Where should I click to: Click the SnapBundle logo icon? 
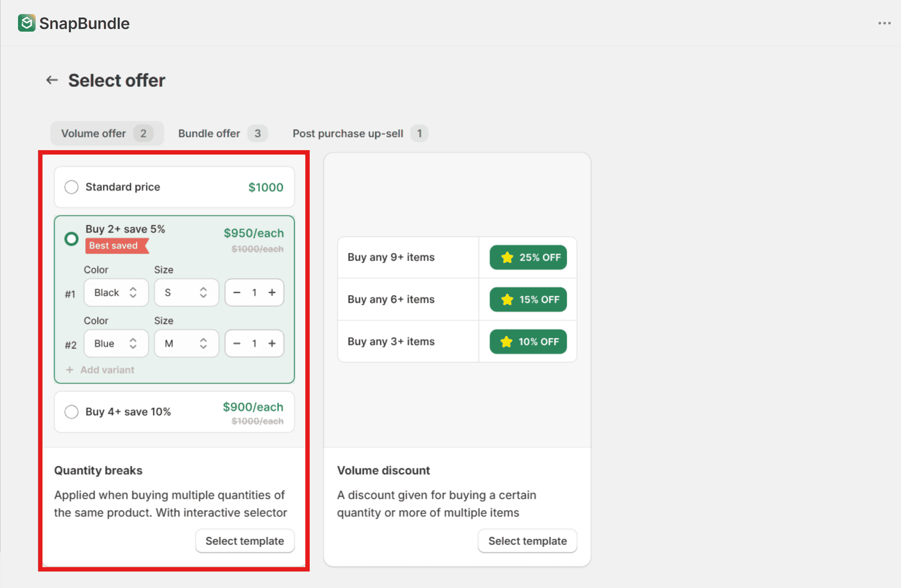point(27,23)
